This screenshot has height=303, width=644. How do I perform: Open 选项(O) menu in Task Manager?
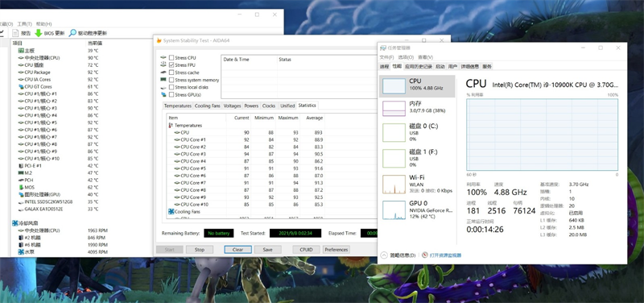[406, 57]
